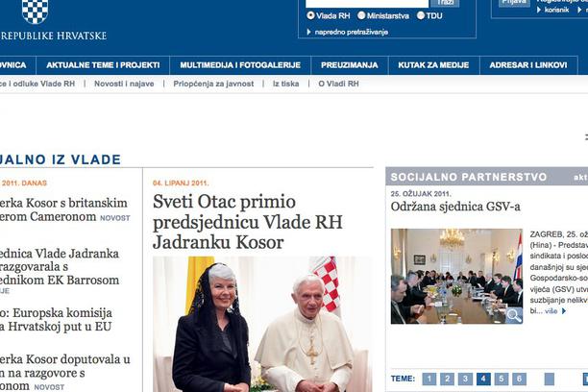The image size is (588, 392).
Task: Click the Croatian coat of arms logo
Action: tap(35, 12)
